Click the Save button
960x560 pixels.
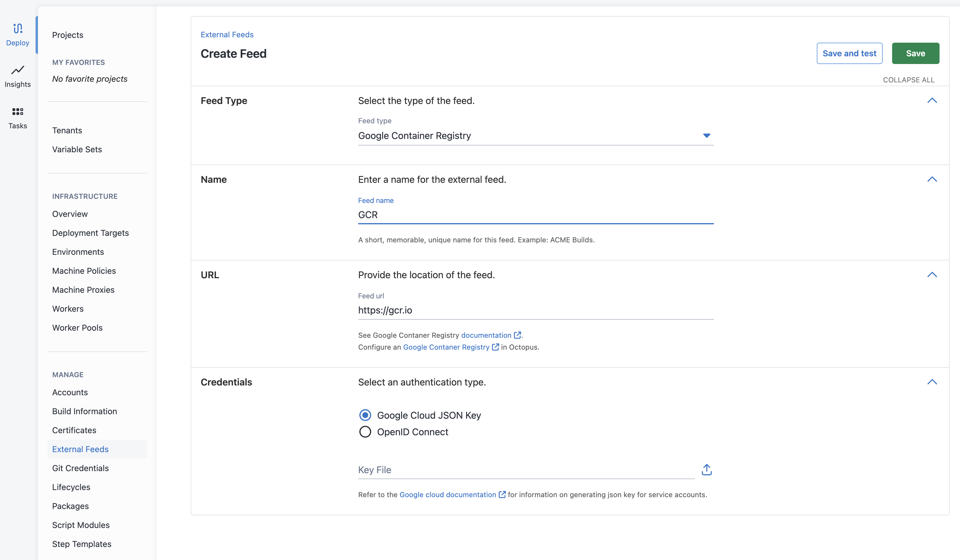click(x=916, y=53)
